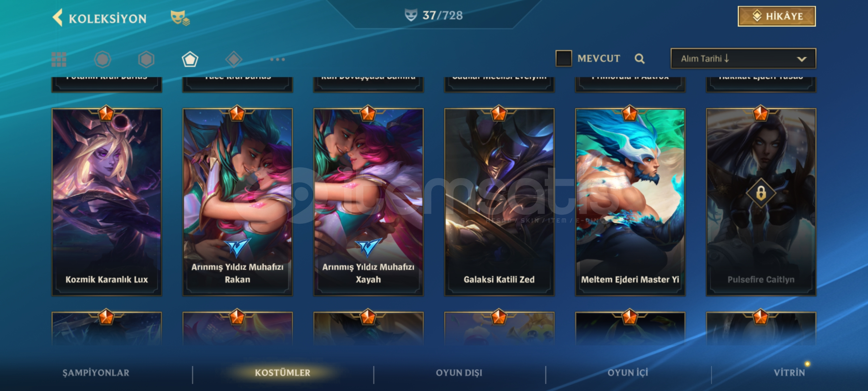
Task: Open the Oyun İçi tab
Action: (x=628, y=373)
